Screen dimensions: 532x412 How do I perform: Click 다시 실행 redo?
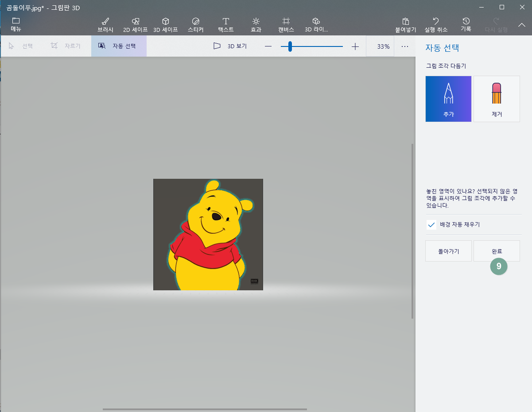(x=496, y=25)
